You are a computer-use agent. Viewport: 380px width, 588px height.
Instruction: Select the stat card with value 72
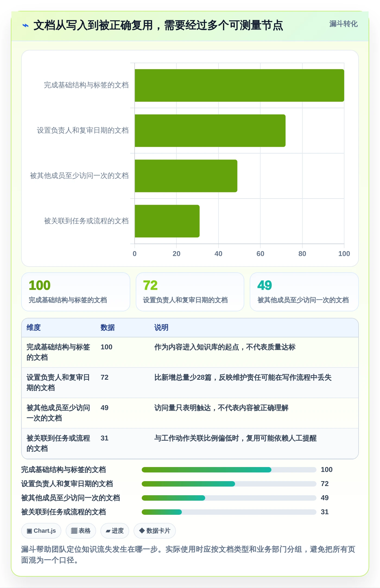coord(190,292)
